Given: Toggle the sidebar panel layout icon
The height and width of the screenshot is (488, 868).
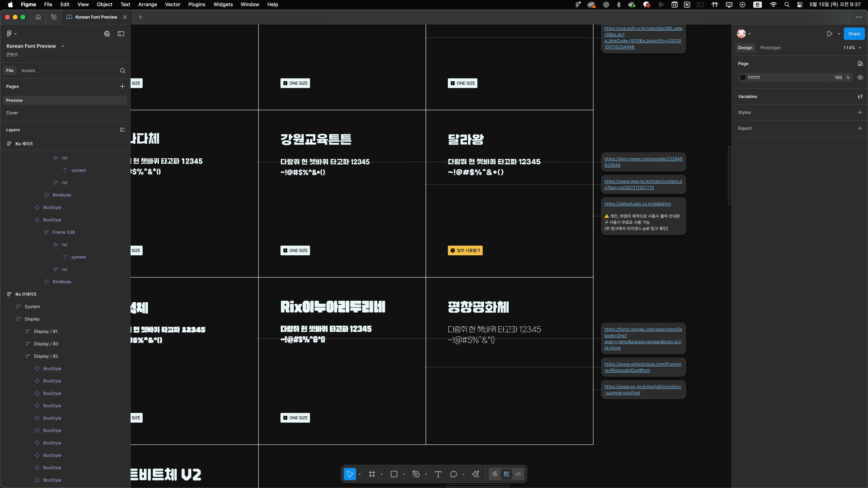Looking at the screenshot, I should 121,34.
